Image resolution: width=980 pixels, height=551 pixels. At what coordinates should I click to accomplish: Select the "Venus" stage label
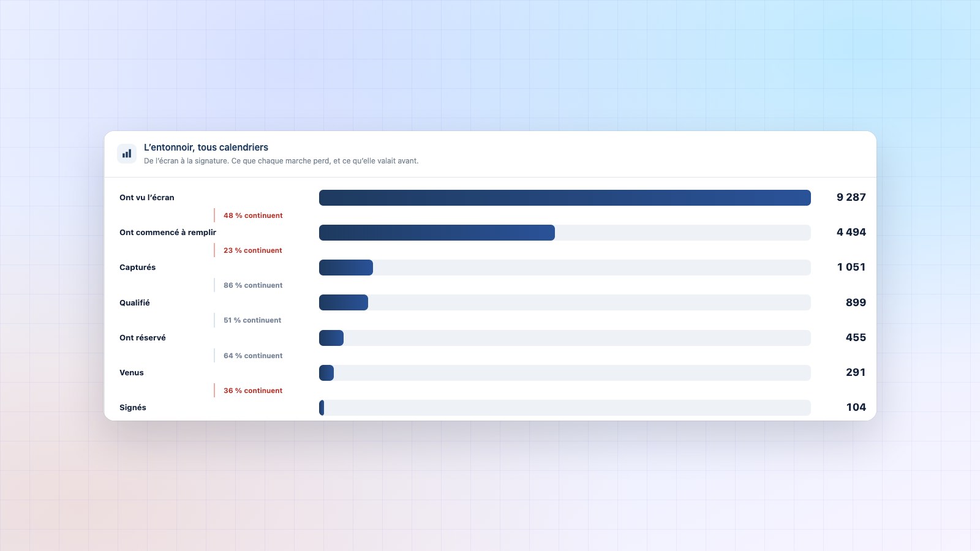point(132,373)
